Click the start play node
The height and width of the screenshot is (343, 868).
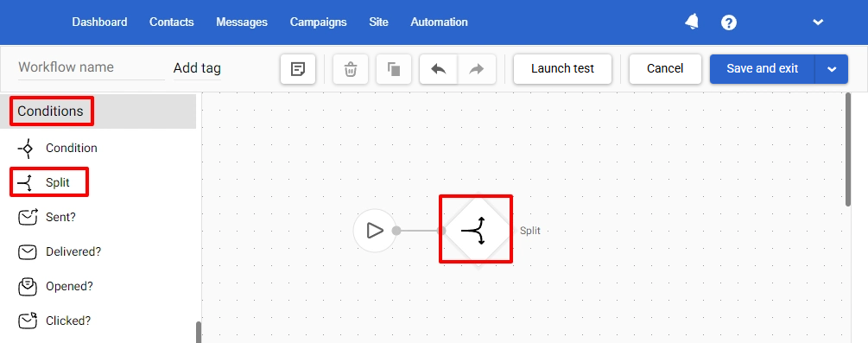tap(375, 231)
